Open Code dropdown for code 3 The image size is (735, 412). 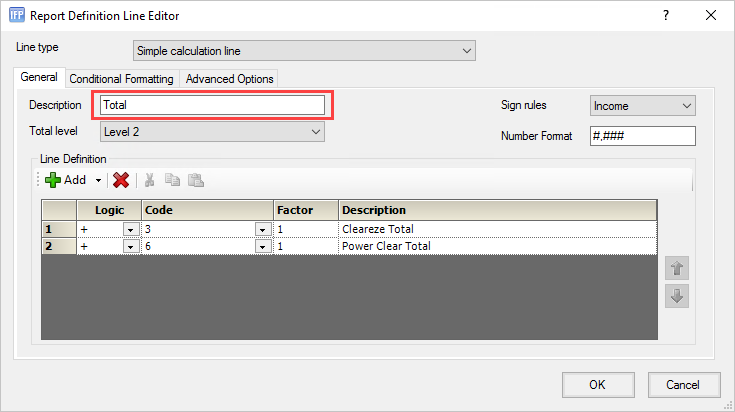pos(263,230)
